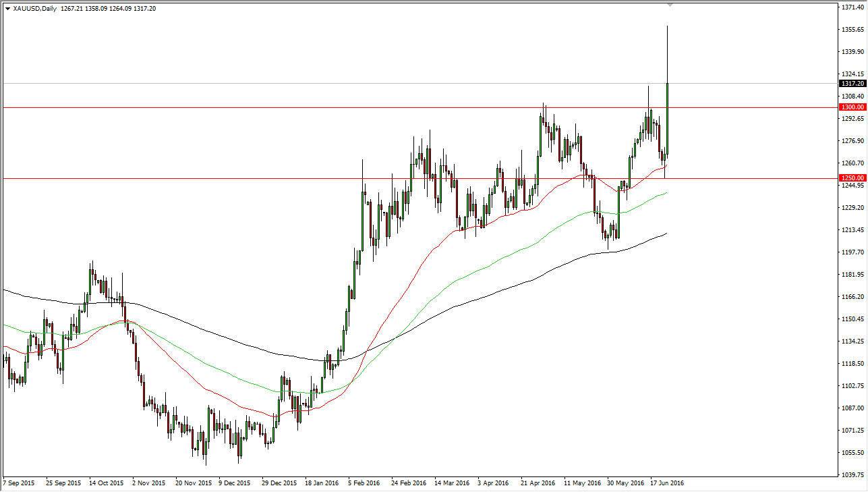The width and height of the screenshot is (868, 492).
Task: Click the "XAUUSD,Daily" chart title text
Action: [x=34, y=9]
